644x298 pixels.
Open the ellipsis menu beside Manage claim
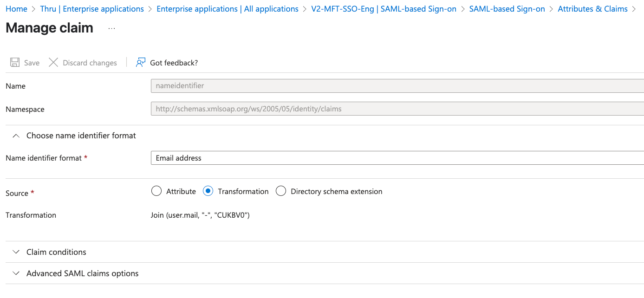pos(111,28)
